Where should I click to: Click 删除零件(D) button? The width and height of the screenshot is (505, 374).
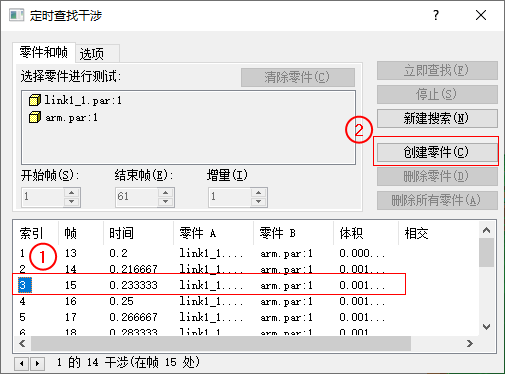click(x=437, y=176)
